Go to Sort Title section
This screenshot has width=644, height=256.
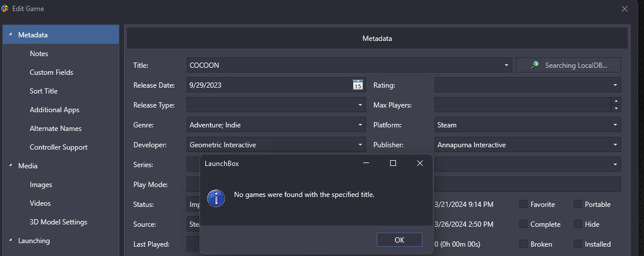point(43,91)
